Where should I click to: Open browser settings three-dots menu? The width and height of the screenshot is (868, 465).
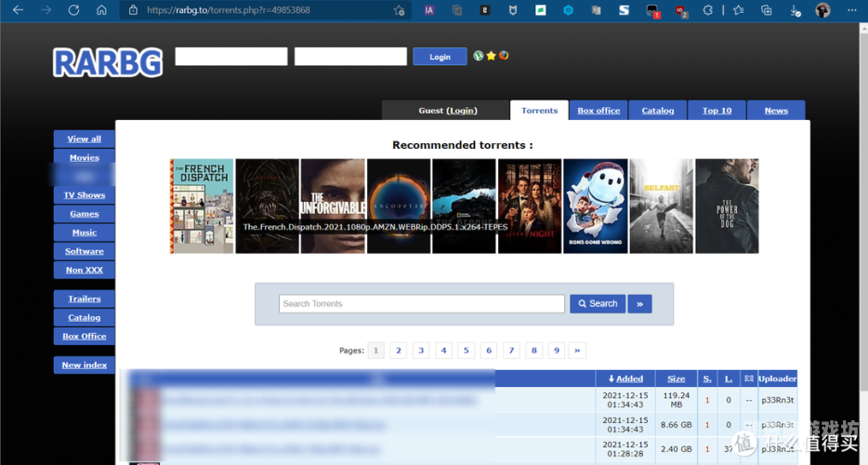(852, 10)
